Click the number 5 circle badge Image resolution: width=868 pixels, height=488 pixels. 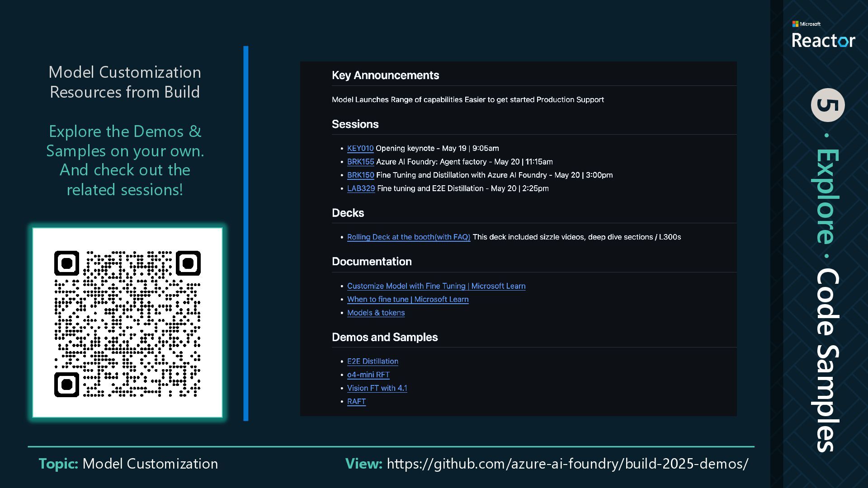tap(828, 105)
